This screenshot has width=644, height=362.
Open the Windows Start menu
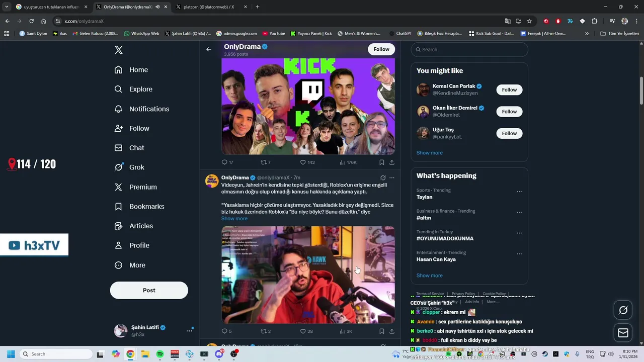(11, 354)
